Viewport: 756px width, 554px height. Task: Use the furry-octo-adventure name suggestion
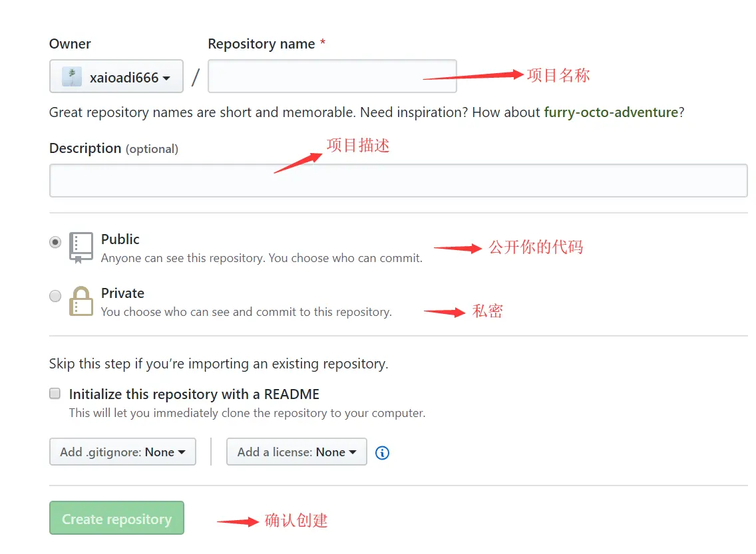pyautogui.click(x=611, y=112)
